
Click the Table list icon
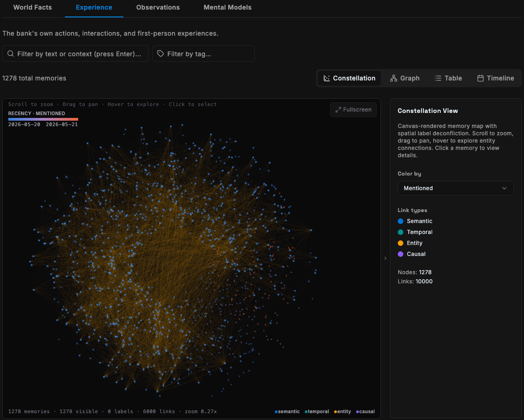[x=438, y=78]
